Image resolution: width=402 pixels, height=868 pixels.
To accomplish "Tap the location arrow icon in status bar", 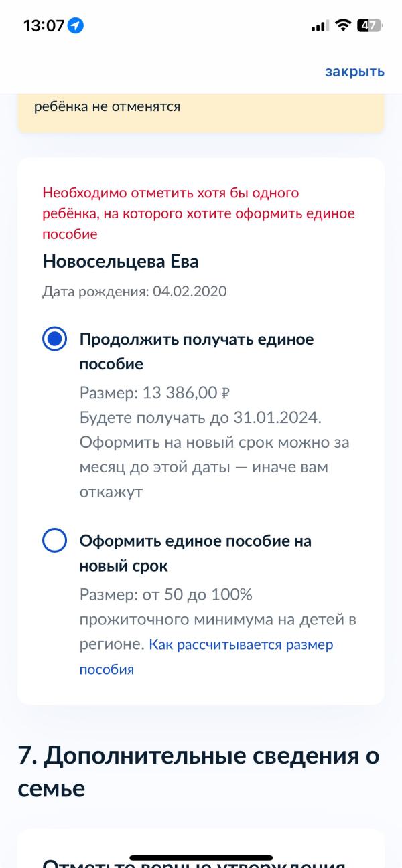I will 76,26.
